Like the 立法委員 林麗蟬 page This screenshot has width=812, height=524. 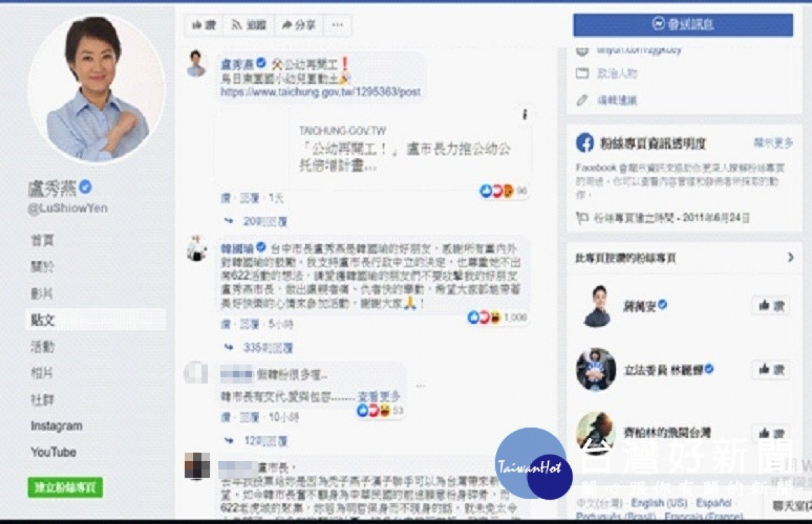(x=771, y=369)
